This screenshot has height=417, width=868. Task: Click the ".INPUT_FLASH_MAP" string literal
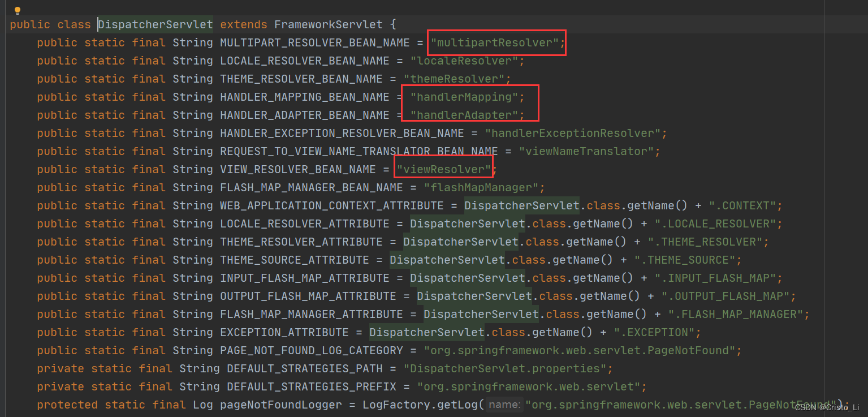pyautogui.click(x=715, y=278)
